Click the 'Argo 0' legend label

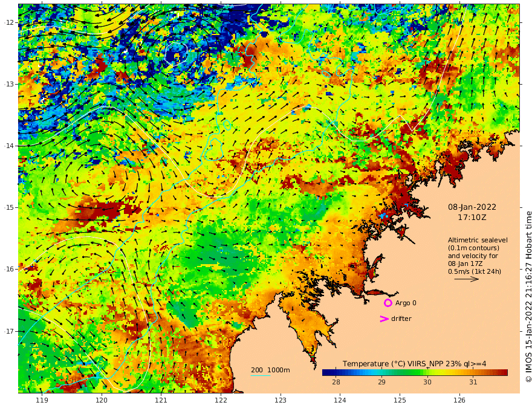406,303
